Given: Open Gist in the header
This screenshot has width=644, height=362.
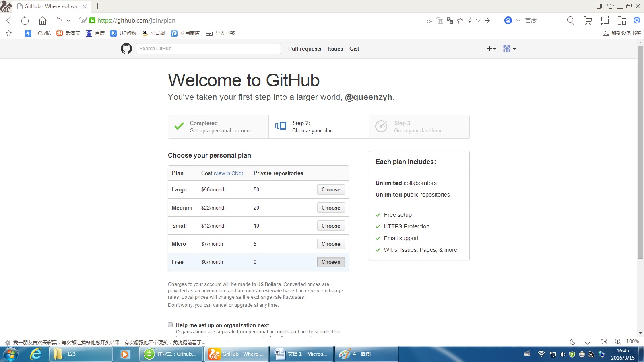Looking at the screenshot, I should (354, 49).
